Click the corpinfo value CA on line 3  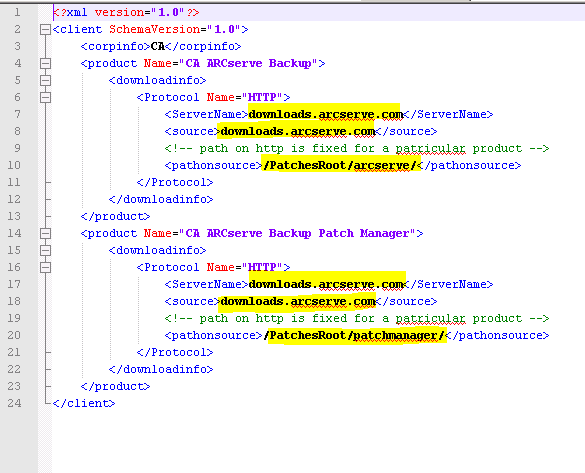click(158, 46)
